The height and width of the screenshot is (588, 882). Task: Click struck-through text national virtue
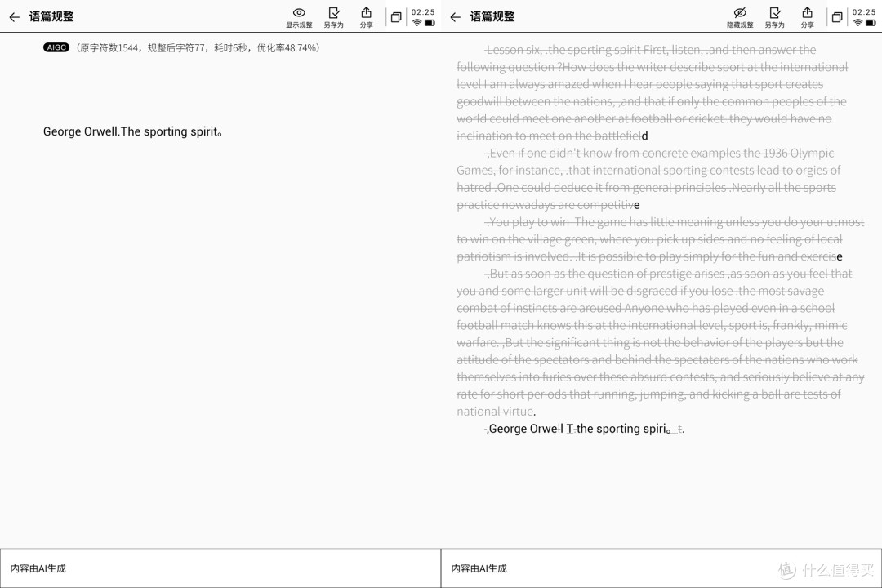click(x=495, y=412)
